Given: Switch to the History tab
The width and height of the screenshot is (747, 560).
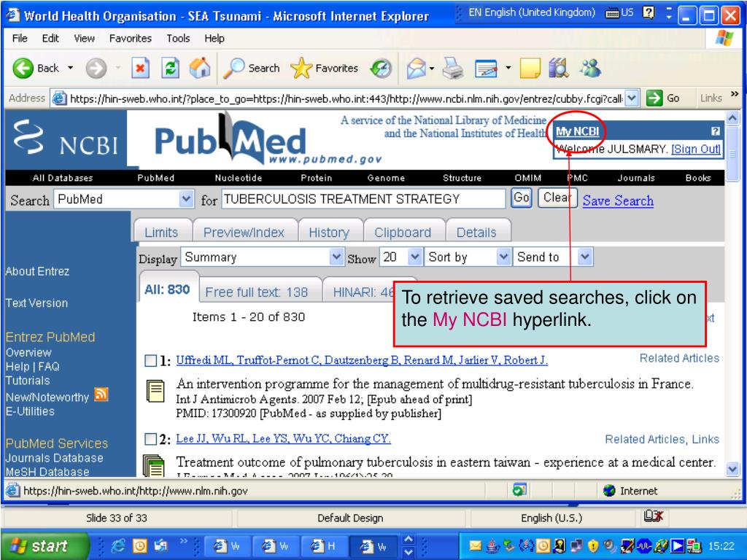Looking at the screenshot, I should [x=329, y=232].
